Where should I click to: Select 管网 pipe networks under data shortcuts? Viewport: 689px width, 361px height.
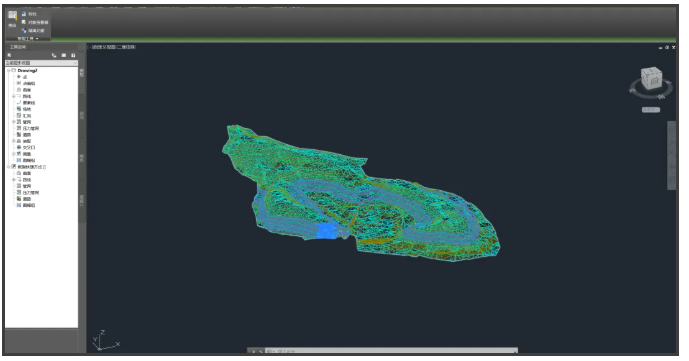(x=27, y=186)
